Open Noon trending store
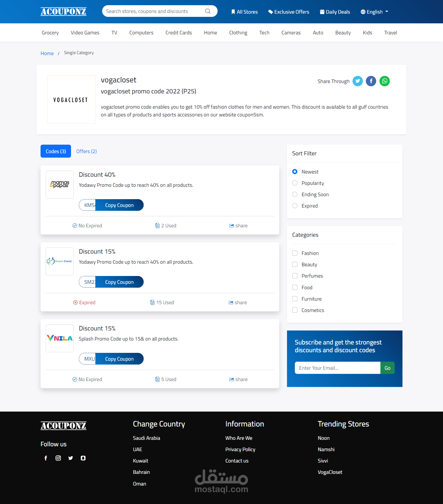This screenshot has width=443, height=504. pyautogui.click(x=324, y=438)
